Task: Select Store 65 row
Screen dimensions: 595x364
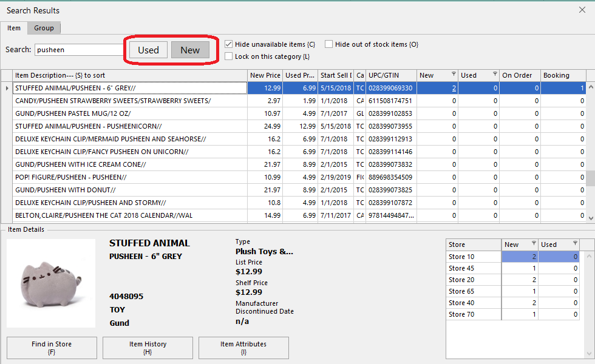Action: pos(512,291)
